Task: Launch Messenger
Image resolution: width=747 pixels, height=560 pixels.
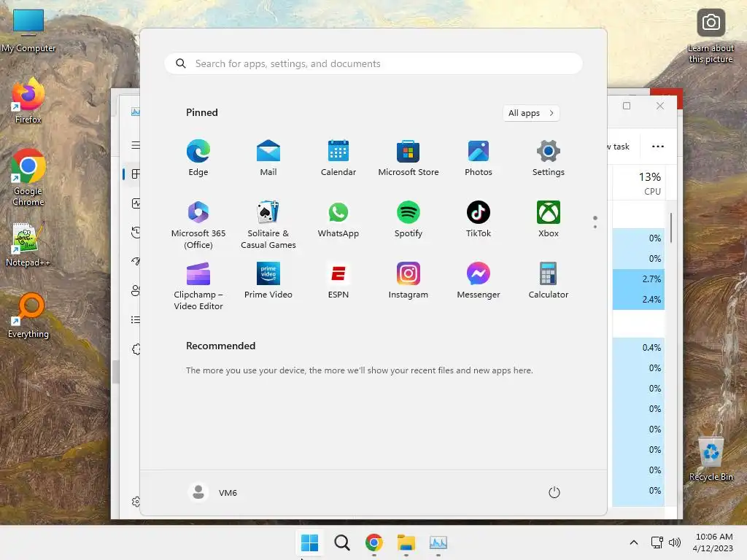Action: (479, 281)
